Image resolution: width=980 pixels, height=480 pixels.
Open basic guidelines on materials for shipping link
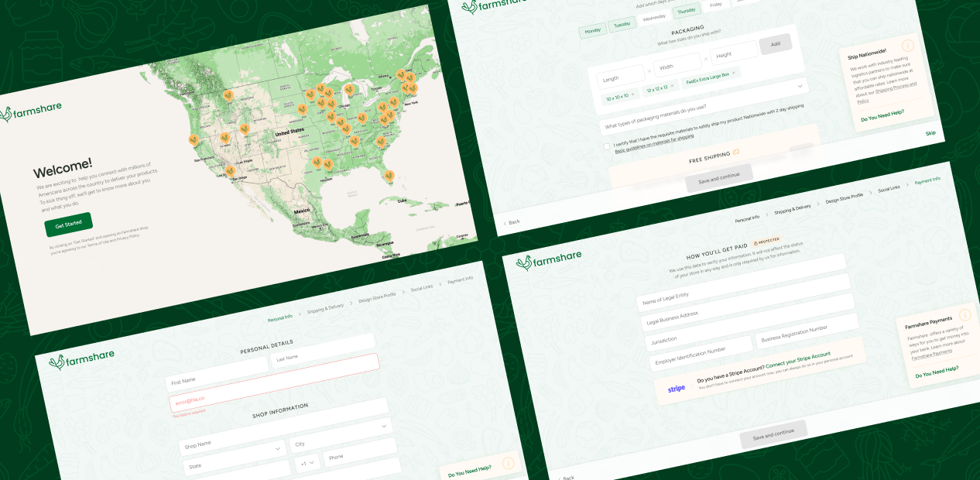pyautogui.click(x=654, y=144)
